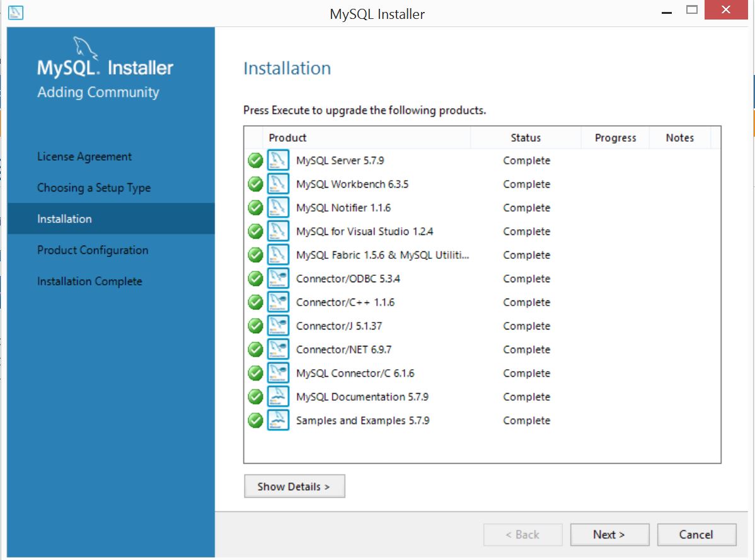Click green checkmark beside MySQL Notifier 1.1.6
The width and height of the screenshot is (755, 560).
pyautogui.click(x=255, y=207)
